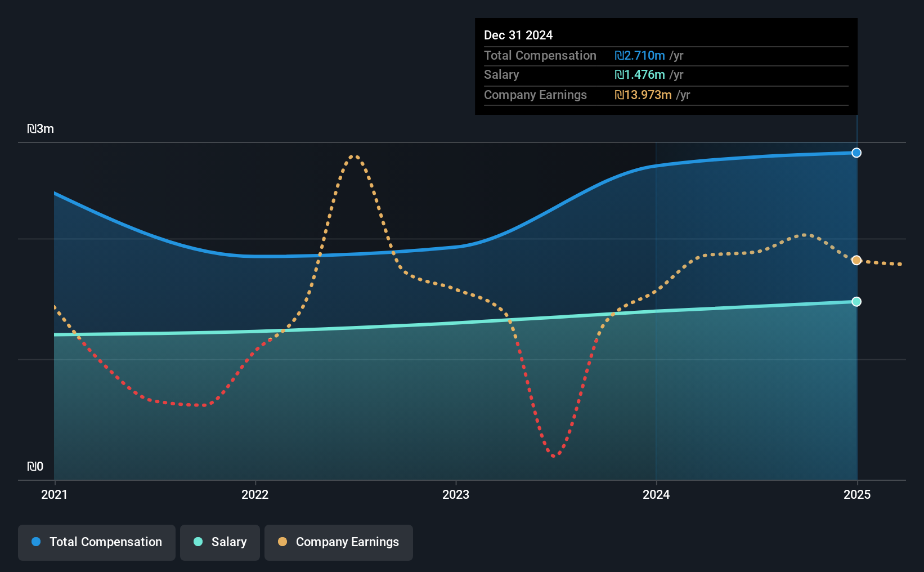Click the 2025 x-axis label
Viewport: 924px width, 572px height.
(857, 494)
